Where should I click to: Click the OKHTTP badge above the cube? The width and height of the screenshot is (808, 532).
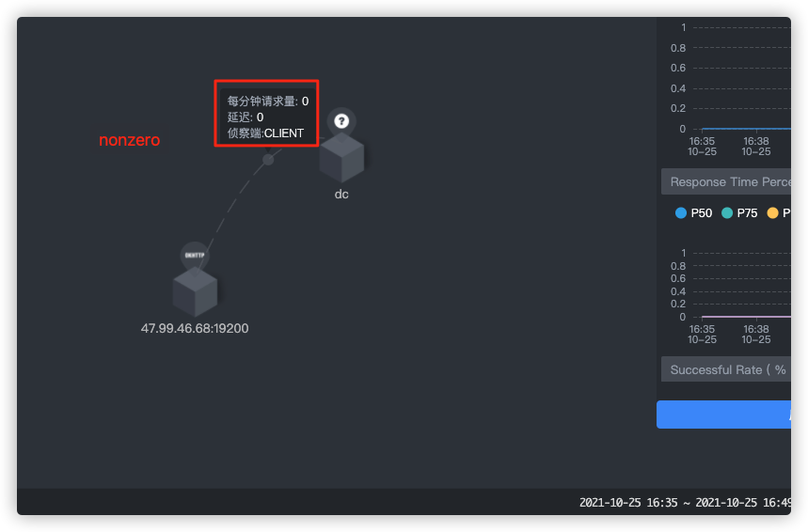coord(195,255)
